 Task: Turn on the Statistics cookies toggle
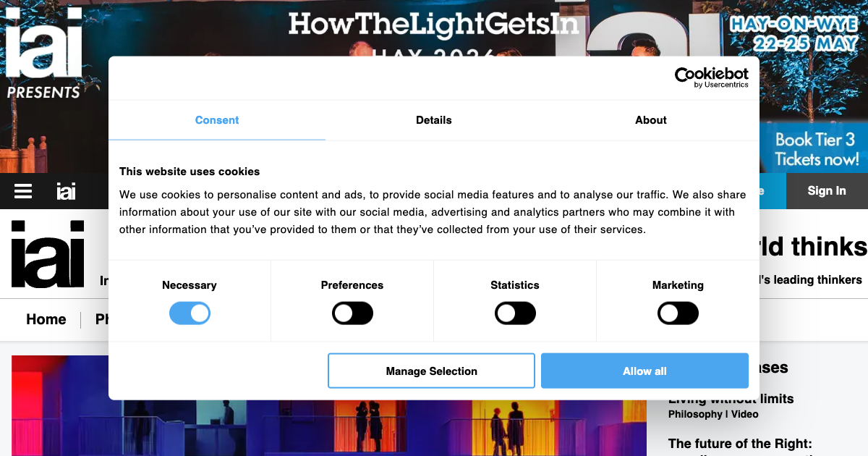tap(515, 313)
